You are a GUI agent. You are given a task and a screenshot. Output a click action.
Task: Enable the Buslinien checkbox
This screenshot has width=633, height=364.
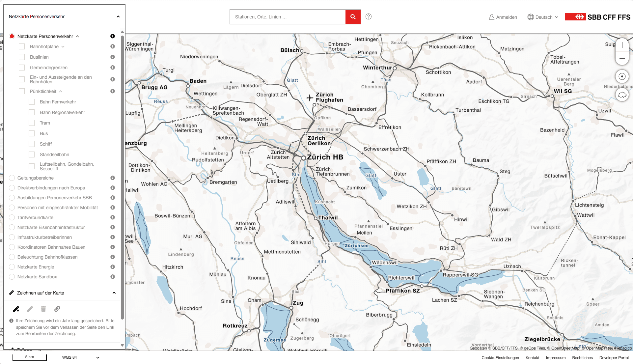pos(22,57)
